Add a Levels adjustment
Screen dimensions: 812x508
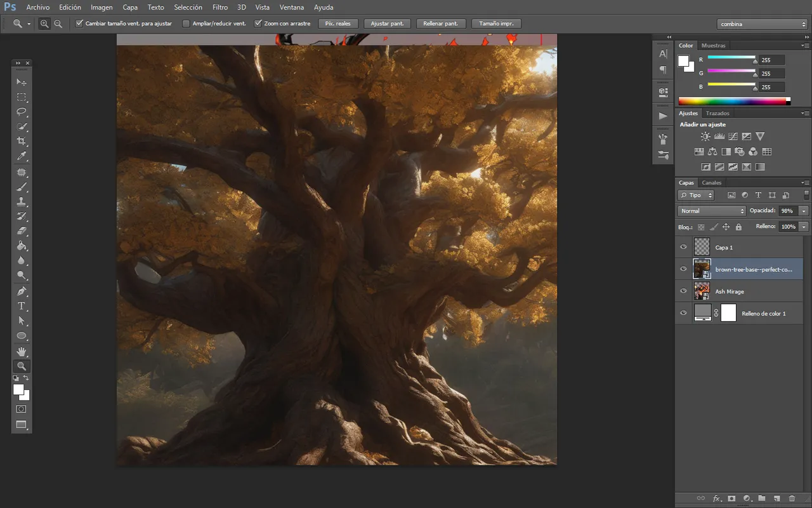click(x=719, y=137)
